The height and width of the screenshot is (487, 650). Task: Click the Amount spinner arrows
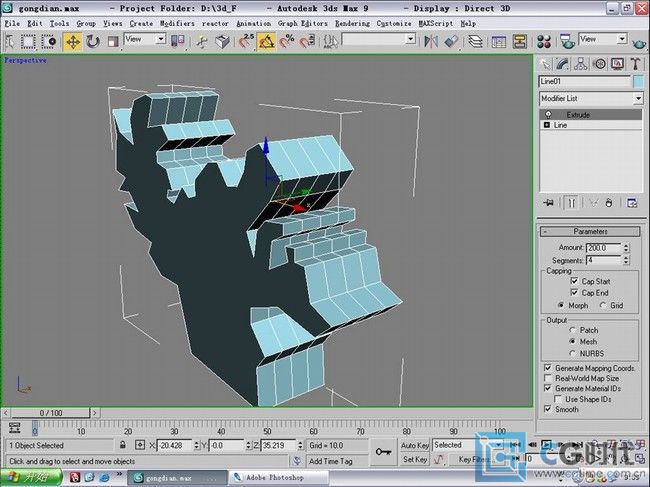pyautogui.click(x=626, y=248)
